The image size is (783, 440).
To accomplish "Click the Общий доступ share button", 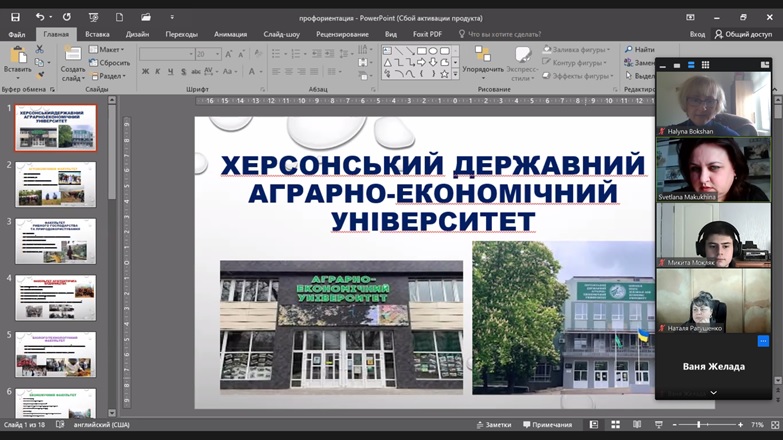I will click(743, 34).
